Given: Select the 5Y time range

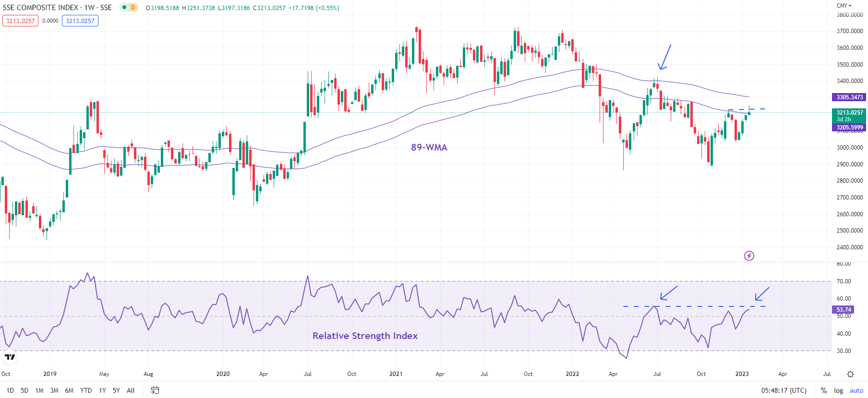Looking at the screenshot, I should [116, 390].
